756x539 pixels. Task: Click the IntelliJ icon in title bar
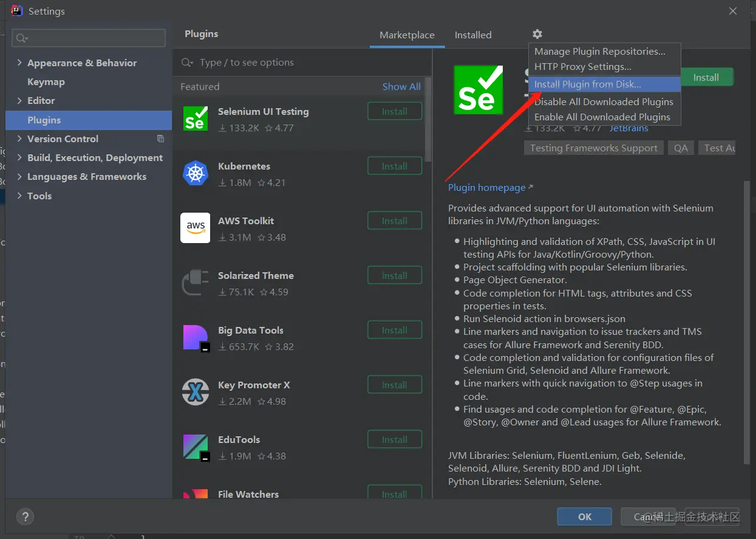tap(17, 10)
